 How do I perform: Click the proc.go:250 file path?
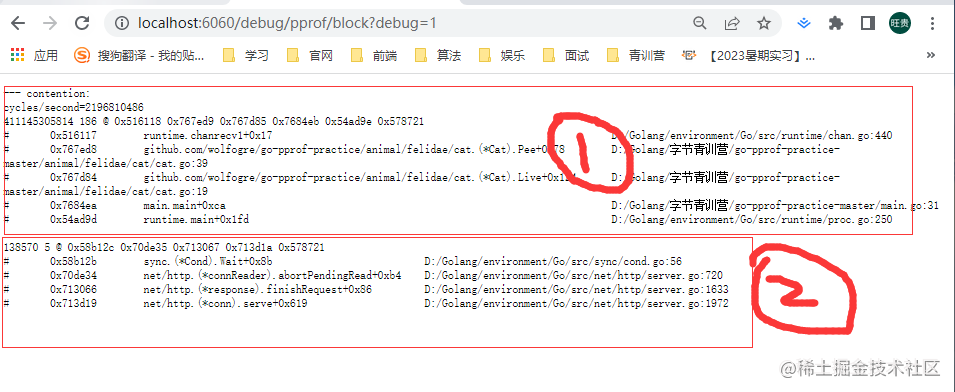click(752, 220)
